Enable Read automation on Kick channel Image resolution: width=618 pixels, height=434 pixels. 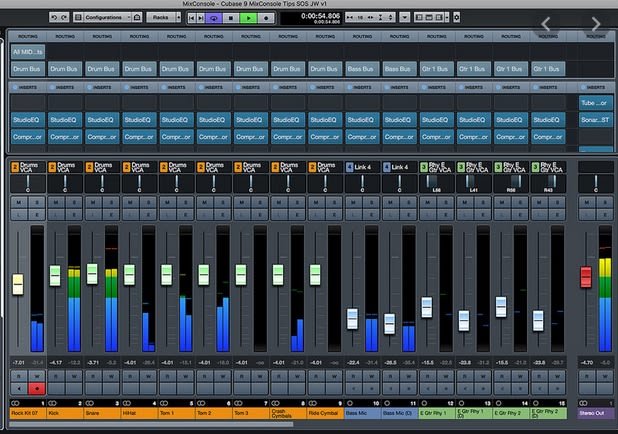pyautogui.click(x=56, y=376)
